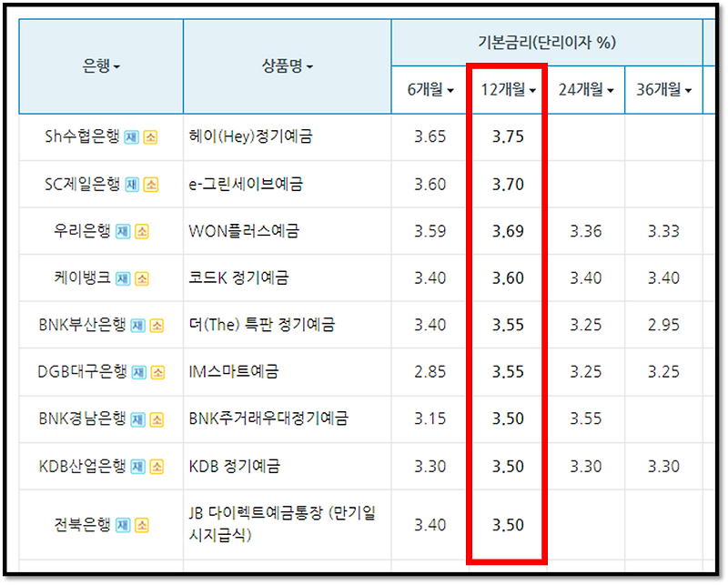Click the KDB산업은행 bank name
This screenshot has width=728, height=585.
pos(82,466)
